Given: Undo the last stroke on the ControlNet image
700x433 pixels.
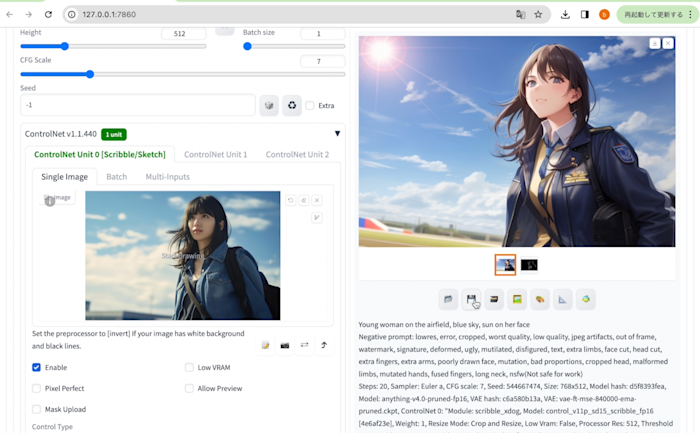Looking at the screenshot, I should [x=291, y=200].
